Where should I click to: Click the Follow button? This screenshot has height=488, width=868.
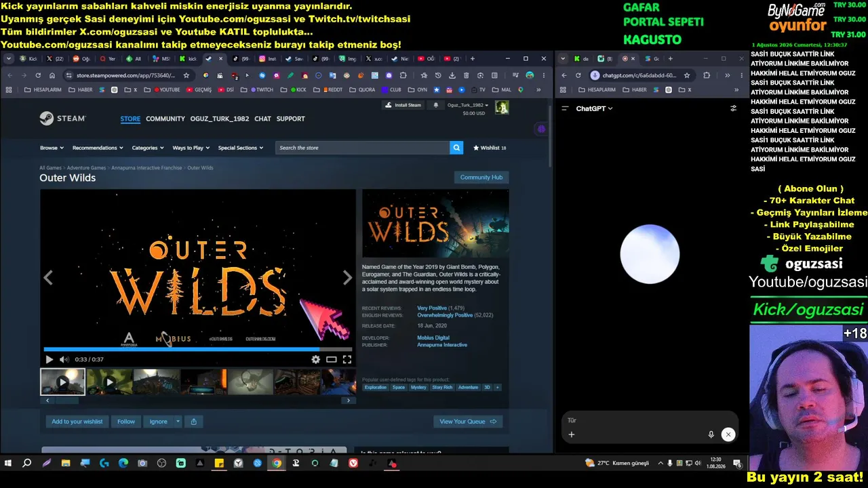126,422
